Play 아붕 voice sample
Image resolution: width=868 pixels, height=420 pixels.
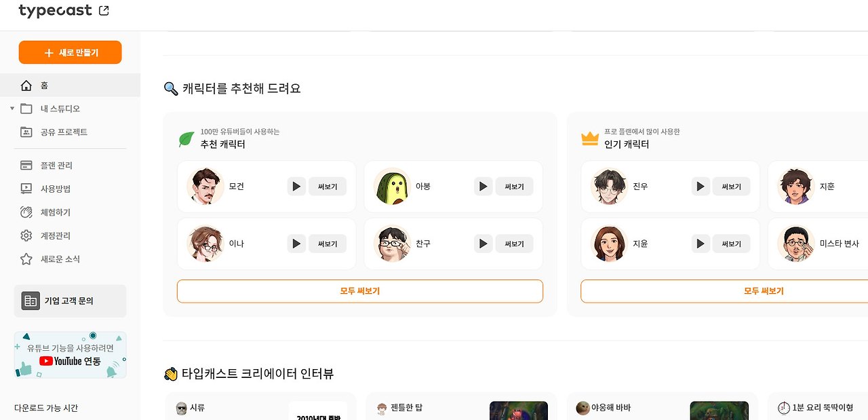tap(483, 186)
